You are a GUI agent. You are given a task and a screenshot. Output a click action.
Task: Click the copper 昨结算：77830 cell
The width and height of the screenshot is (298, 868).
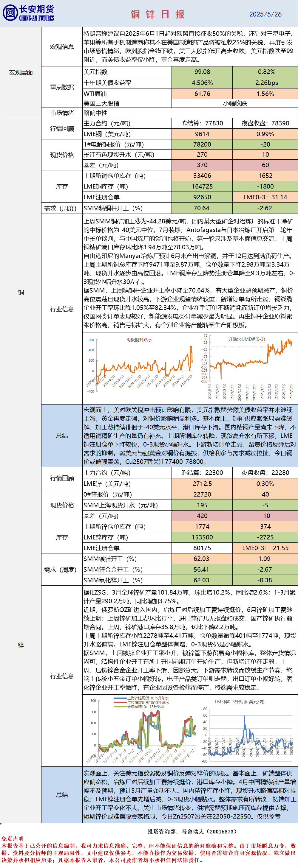pyautogui.click(x=202, y=123)
